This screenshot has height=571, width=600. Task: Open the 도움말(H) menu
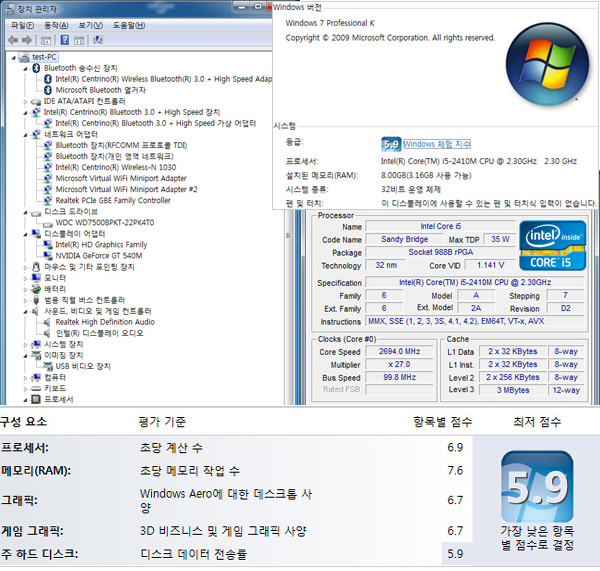pos(129,26)
